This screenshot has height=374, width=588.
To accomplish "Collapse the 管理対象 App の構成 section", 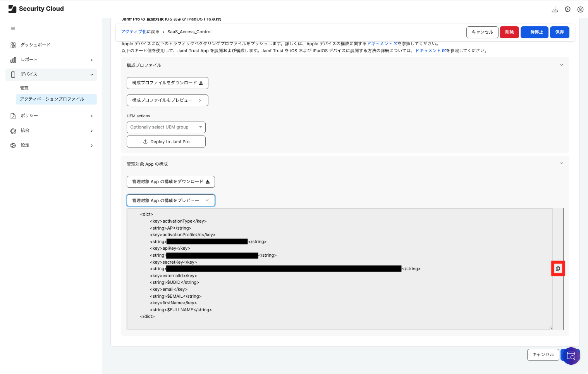I will [561, 163].
